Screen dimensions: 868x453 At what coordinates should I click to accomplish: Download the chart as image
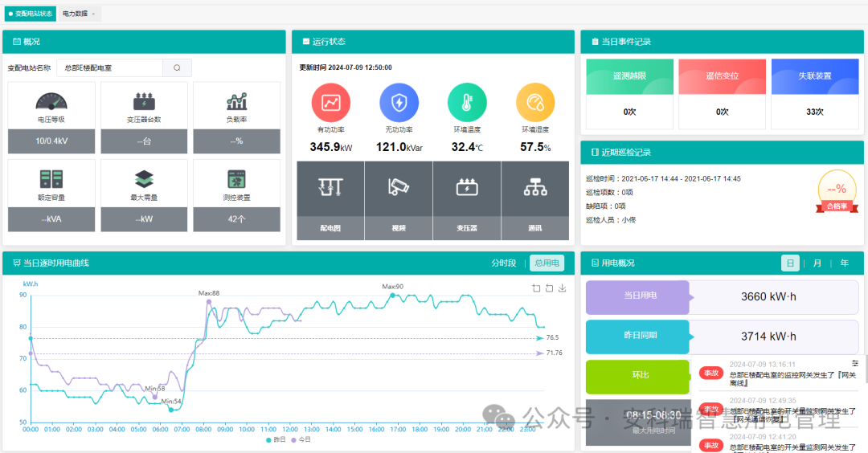(563, 288)
